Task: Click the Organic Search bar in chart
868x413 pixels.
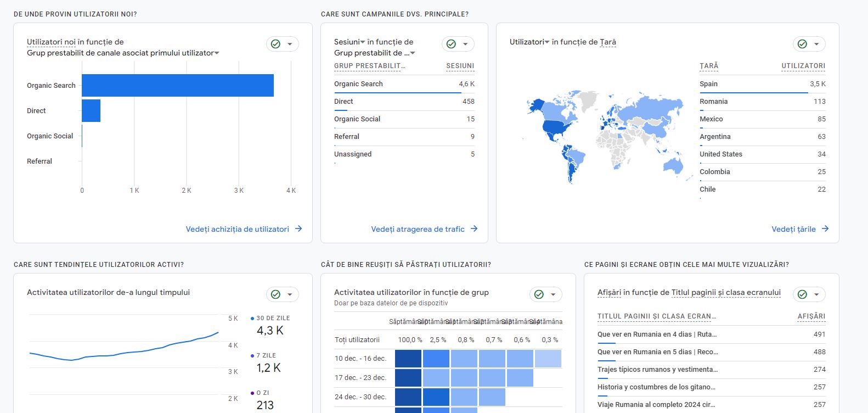Action: tap(178, 85)
